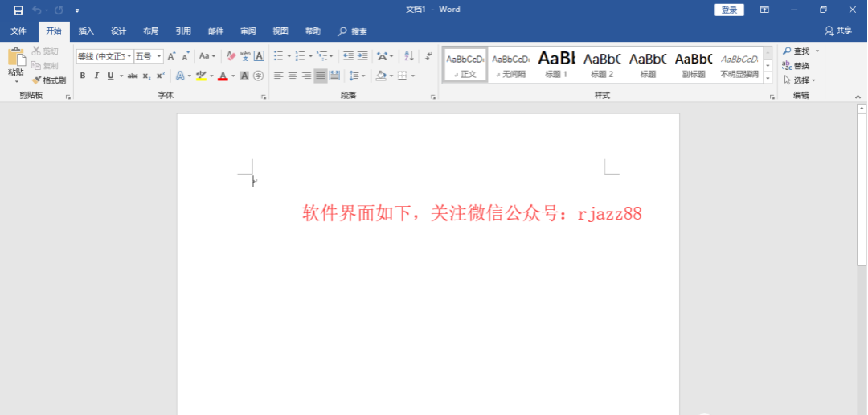Expand the underline style dropdown arrow
The height and width of the screenshot is (415, 868).
[121, 76]
